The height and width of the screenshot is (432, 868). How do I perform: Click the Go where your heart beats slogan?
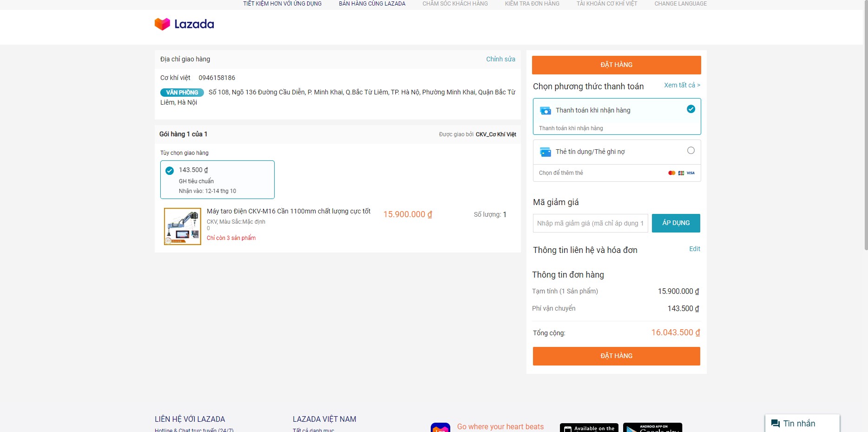point(500,426)
